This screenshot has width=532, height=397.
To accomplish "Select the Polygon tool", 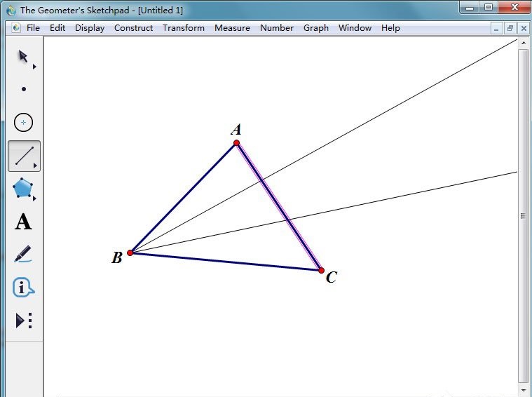I will 22,188.
